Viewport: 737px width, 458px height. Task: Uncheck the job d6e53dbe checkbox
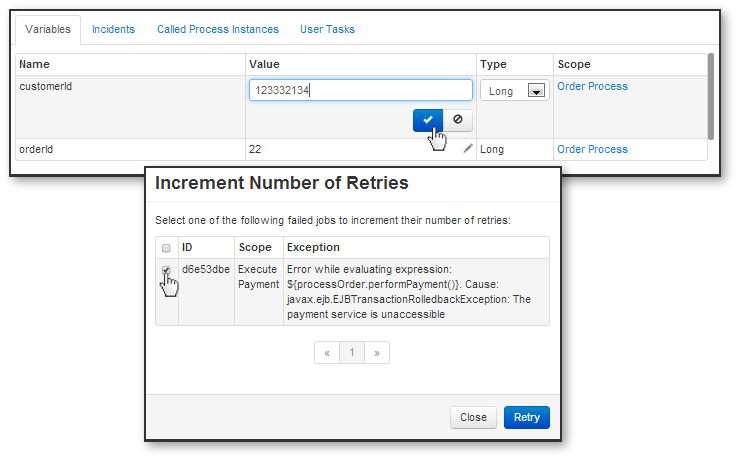pyautogui.click(x=166, y=270)
